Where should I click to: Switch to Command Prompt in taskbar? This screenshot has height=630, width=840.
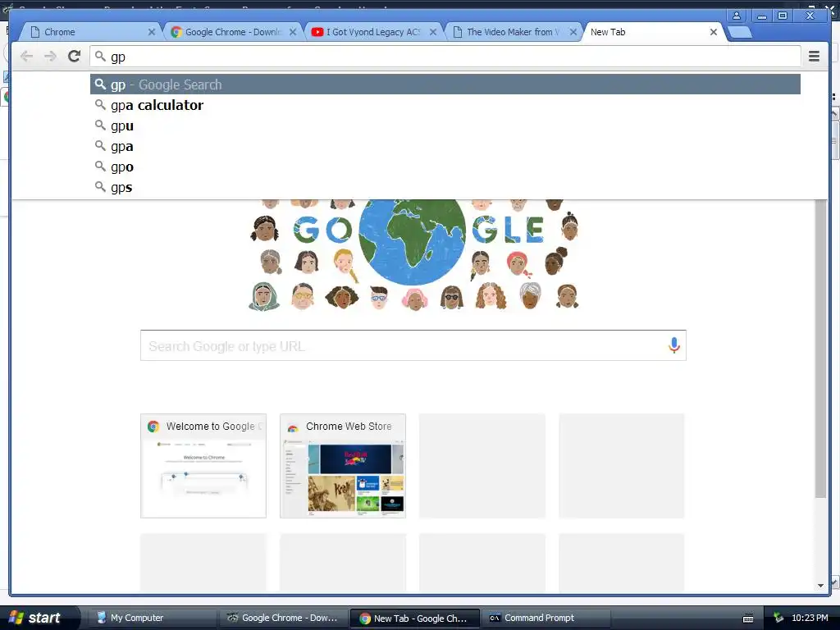point(546,618)
